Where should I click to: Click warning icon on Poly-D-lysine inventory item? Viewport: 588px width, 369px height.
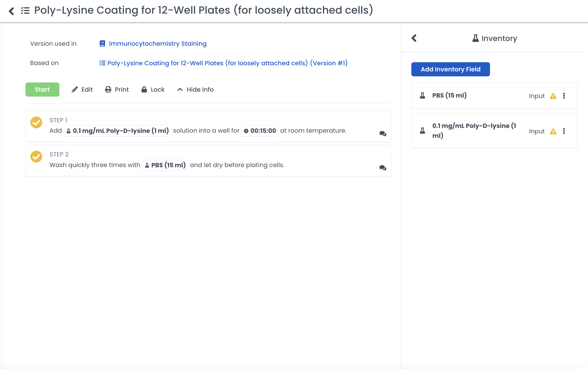coord(553,131)
